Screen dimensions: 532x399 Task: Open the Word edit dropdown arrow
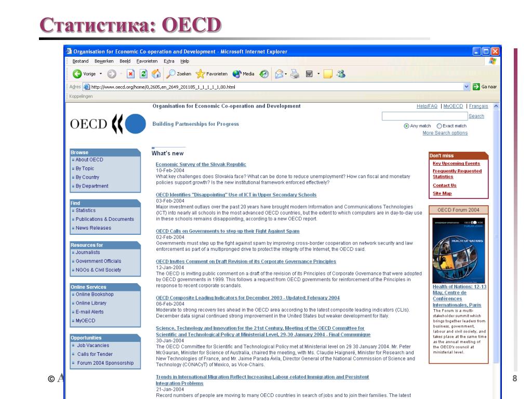tap(318, 74)
